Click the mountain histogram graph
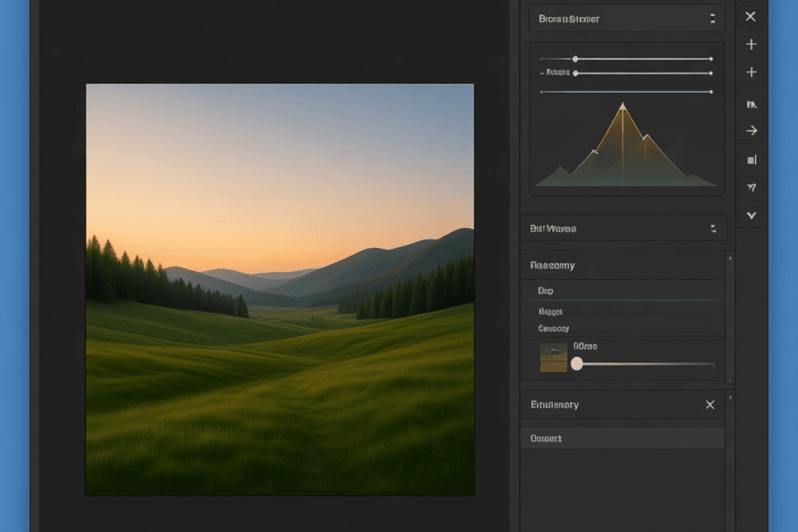Screen dimensions: 798x532 pos(626,146)
